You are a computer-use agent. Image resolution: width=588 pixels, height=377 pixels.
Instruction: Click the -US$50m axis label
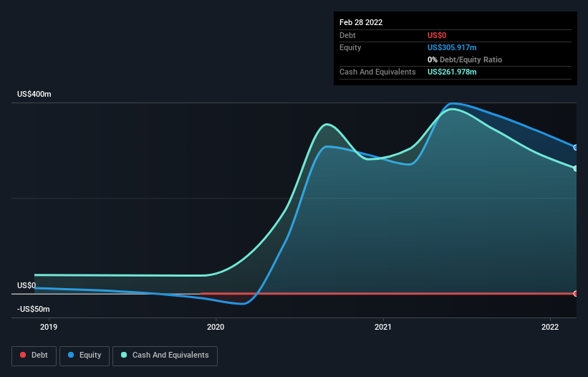[x=34, y=309]
